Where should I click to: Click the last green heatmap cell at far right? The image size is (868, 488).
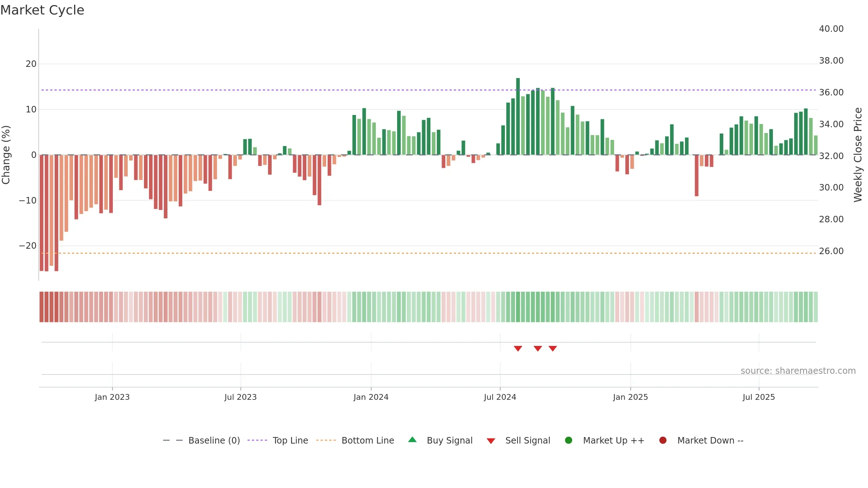pyautogui.click(x=816, y=307)
